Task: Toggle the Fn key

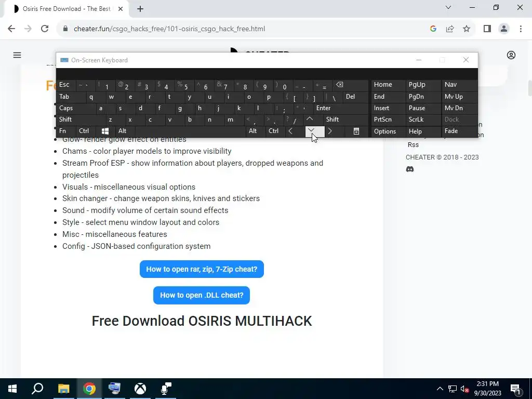Action: pyautogui.click(x=66, y=131)
